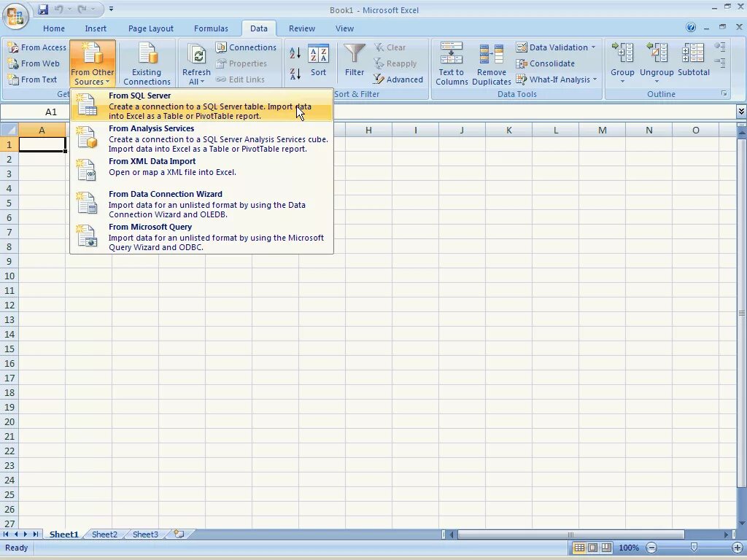The image size is (747, 560).
Task: Switch to the Formulas ribbon tab
Action: (x=211, y=28)
